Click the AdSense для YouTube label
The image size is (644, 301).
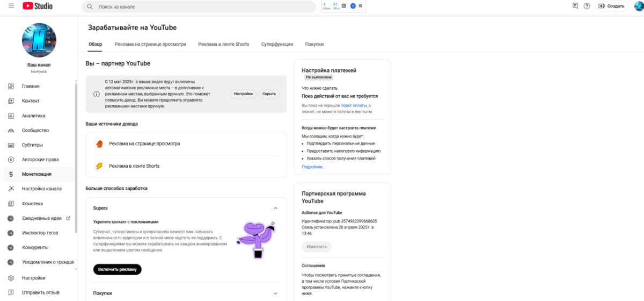tap(322, 213)
